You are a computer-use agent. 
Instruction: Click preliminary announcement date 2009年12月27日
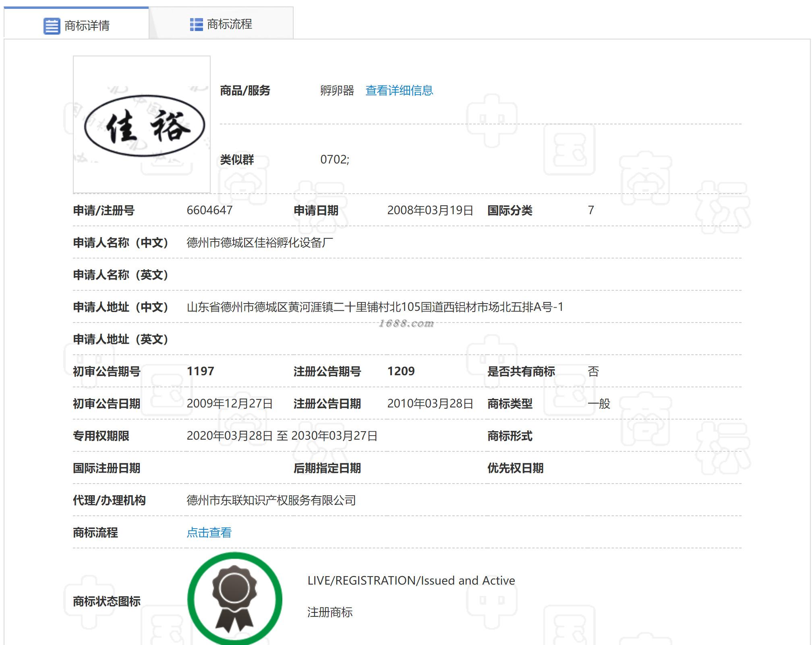tap(230, 403)
